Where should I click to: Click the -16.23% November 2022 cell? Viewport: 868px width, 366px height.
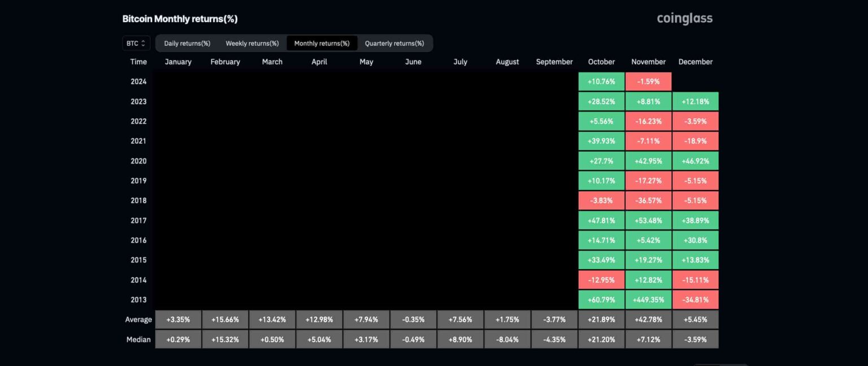648,120
